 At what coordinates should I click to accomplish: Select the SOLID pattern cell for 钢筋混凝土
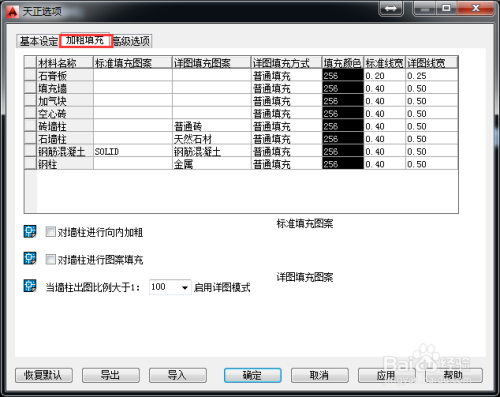pyautogui.click(x=133, y=151)
